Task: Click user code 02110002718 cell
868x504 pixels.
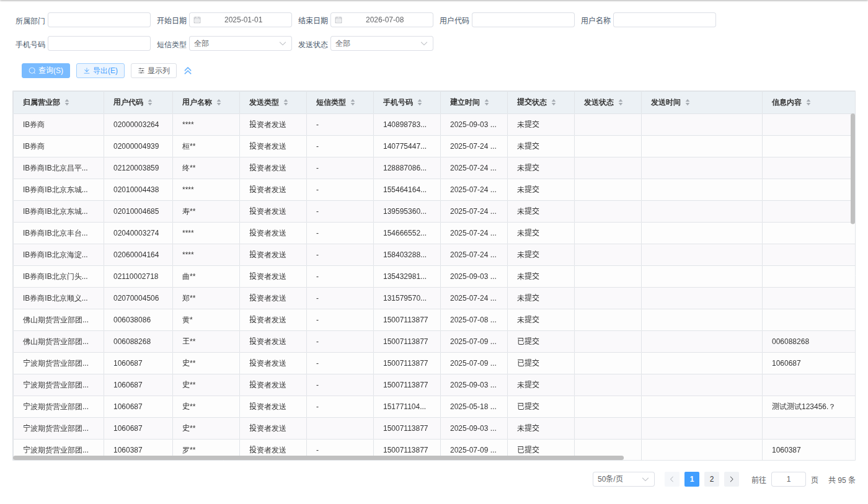Action: (138, 276)
